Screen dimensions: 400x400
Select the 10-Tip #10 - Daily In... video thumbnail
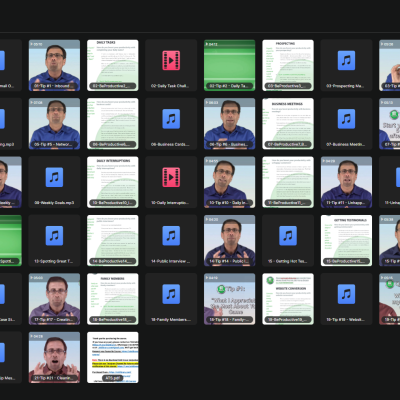click(x=229, y=182)
